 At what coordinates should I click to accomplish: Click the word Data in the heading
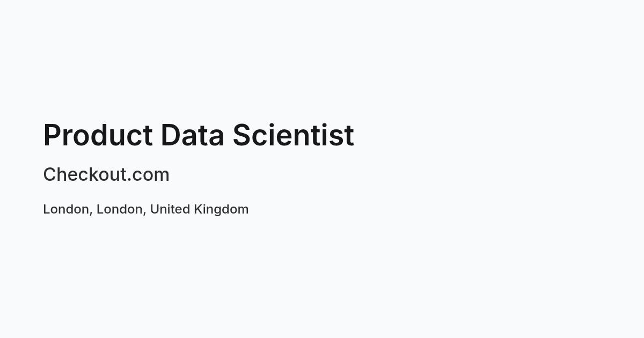(192, 135)
